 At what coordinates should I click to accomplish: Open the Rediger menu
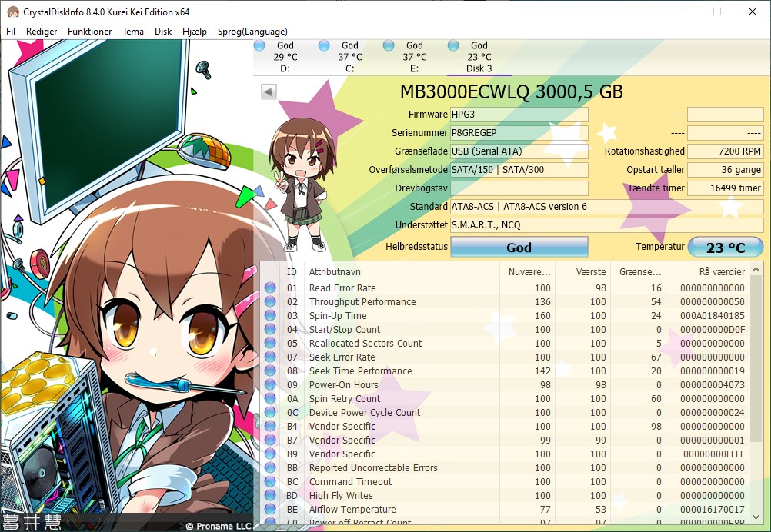pyautogui.click(x=42, y=32)
